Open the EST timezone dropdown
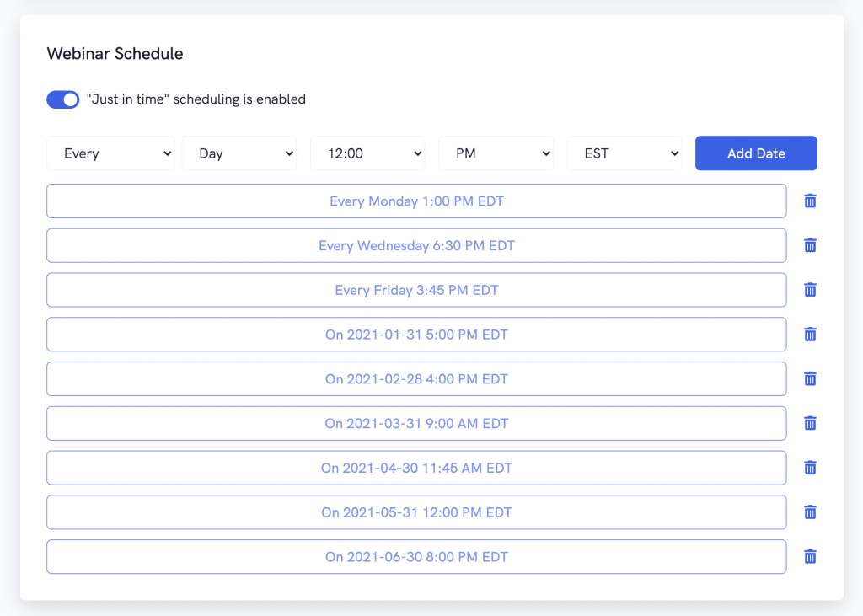The width and height of the screenshot is (863, 616). click(624, 153)
